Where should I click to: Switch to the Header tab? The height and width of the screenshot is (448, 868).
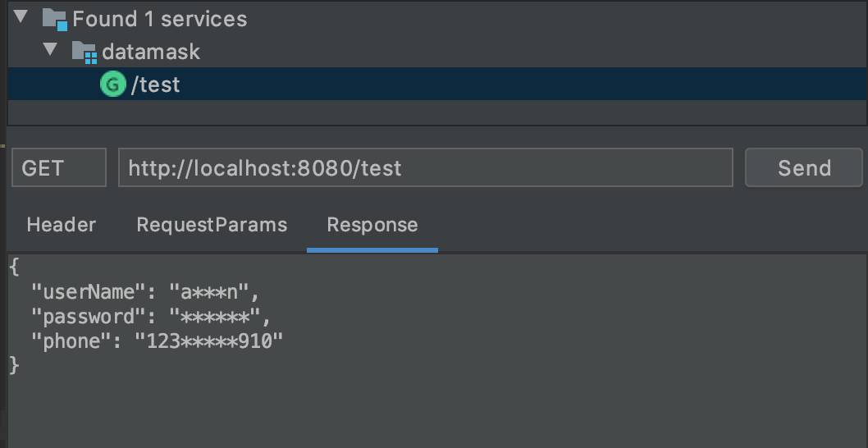point(61,225)
